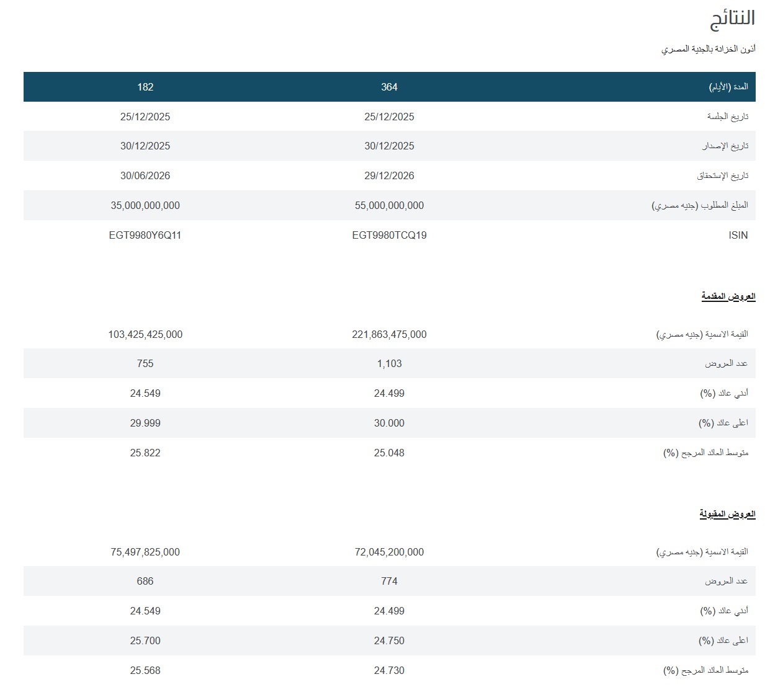Click accepted nominal value 72,045,200,000
The image size is (765, 700).
pyautogui.click(x=389, y=552)
